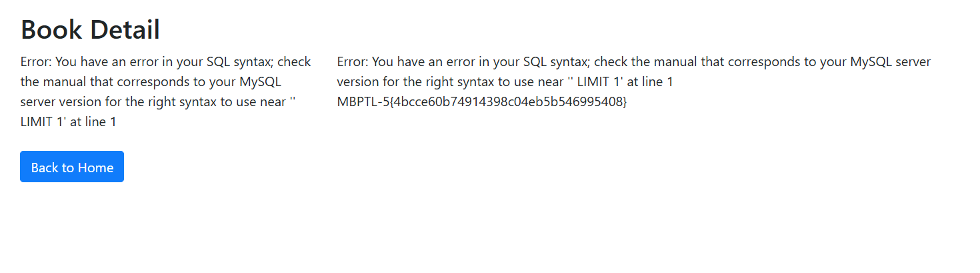Click the word "Book" in the heading

click(x=51, y=30)
